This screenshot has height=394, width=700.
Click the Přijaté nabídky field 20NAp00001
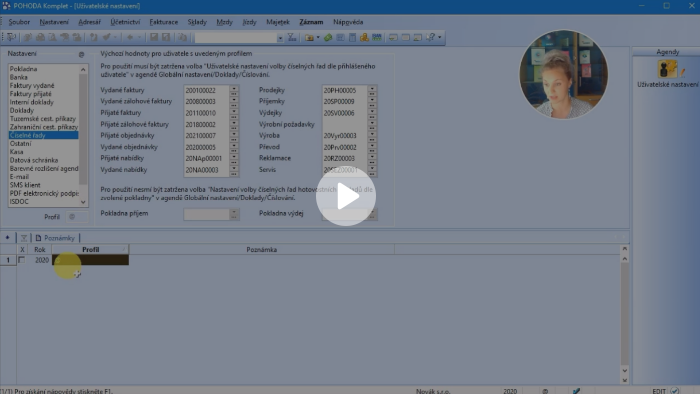[207, 158]
